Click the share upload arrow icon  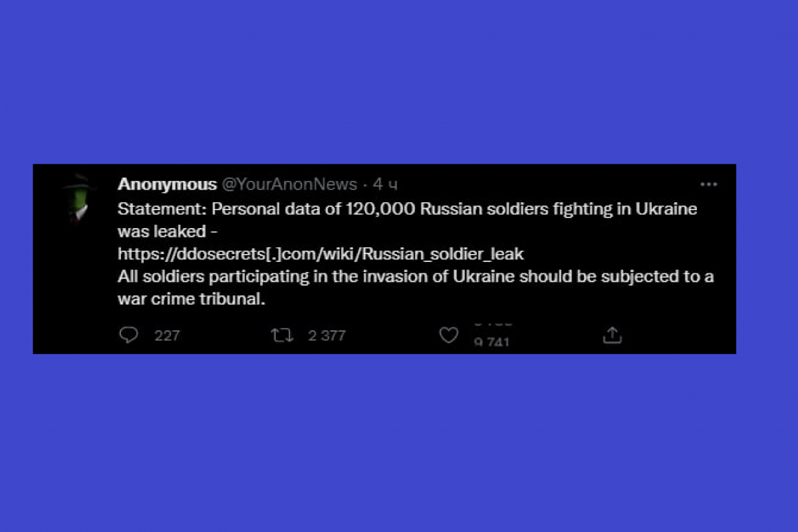pos(612,335)
